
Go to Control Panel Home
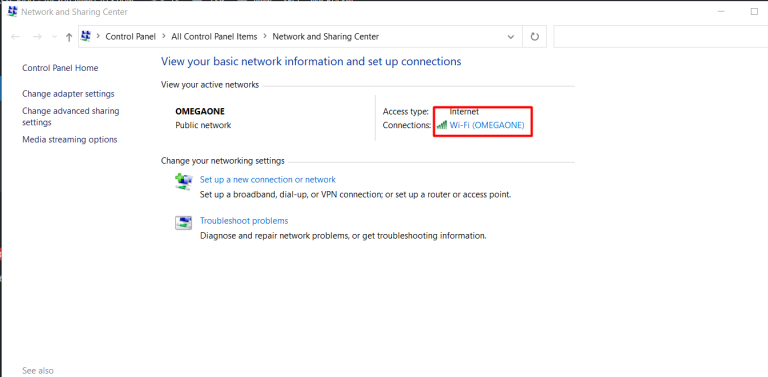(x=60, y=68)
